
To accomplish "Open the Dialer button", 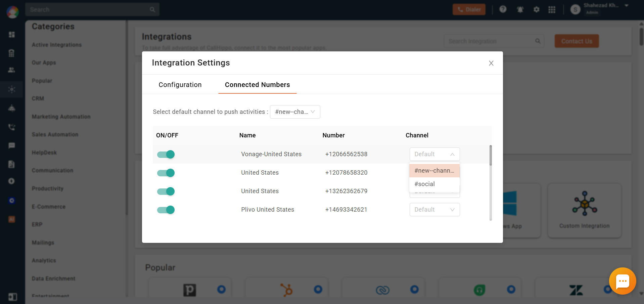I will pyautogui.click(x=469, y=9).
